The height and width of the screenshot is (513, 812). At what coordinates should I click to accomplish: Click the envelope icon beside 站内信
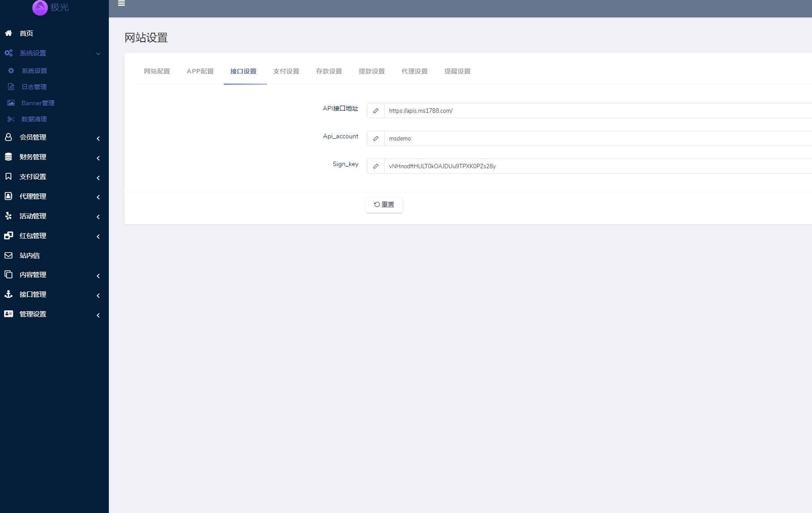pos(9,255)
